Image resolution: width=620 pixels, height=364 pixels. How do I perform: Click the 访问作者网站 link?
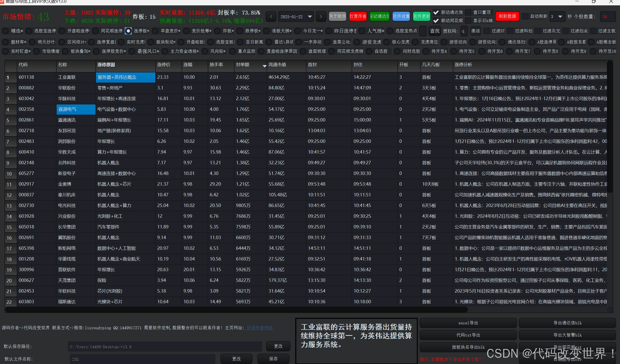point(260,328)
